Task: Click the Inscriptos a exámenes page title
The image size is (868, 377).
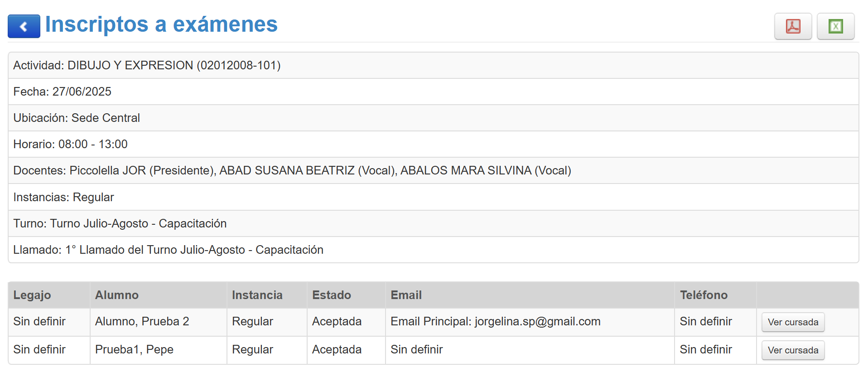Action: point(161,24)
